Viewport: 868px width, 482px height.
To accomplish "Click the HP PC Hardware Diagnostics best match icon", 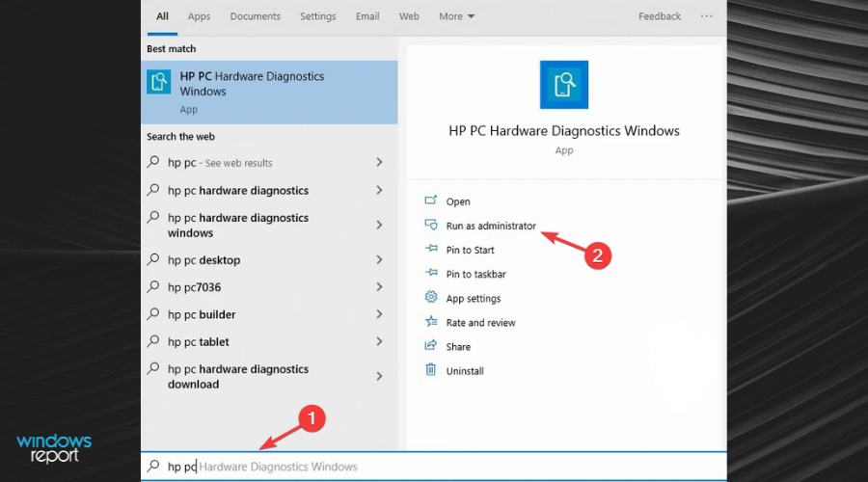I will coord(158,83).
